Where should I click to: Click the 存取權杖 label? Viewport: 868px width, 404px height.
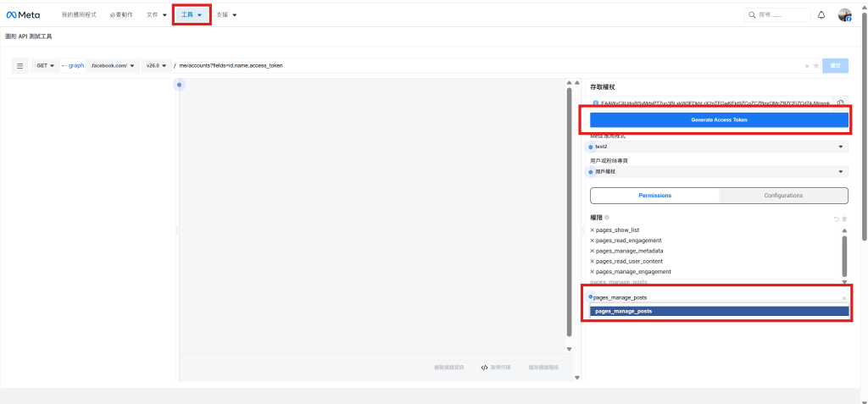(603, 87)
